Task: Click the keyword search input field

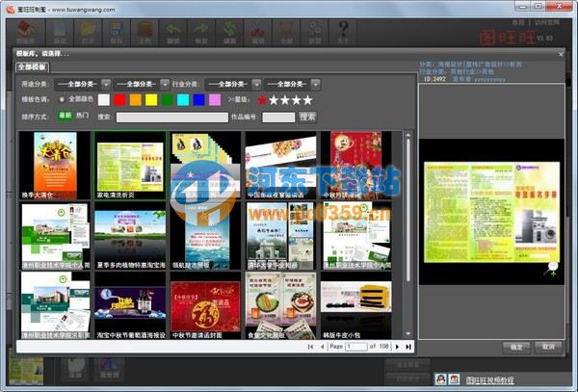Action: click(172, 118)
